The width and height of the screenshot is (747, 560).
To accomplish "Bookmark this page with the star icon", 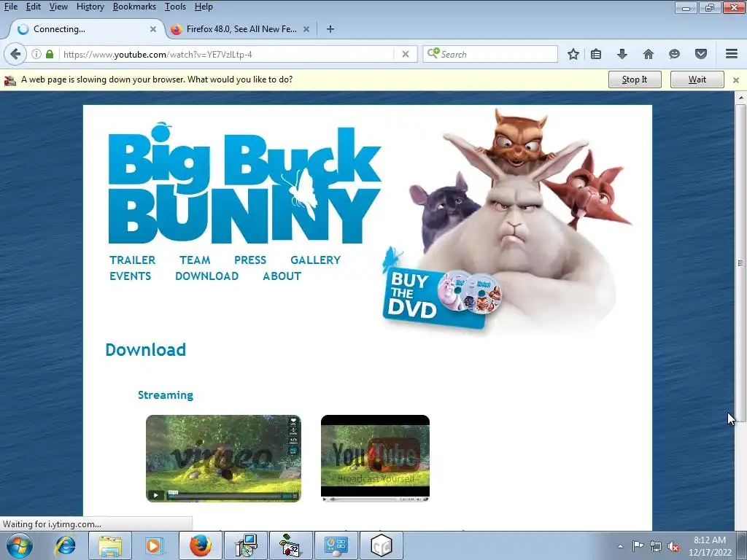I will (x=573, y=54).
